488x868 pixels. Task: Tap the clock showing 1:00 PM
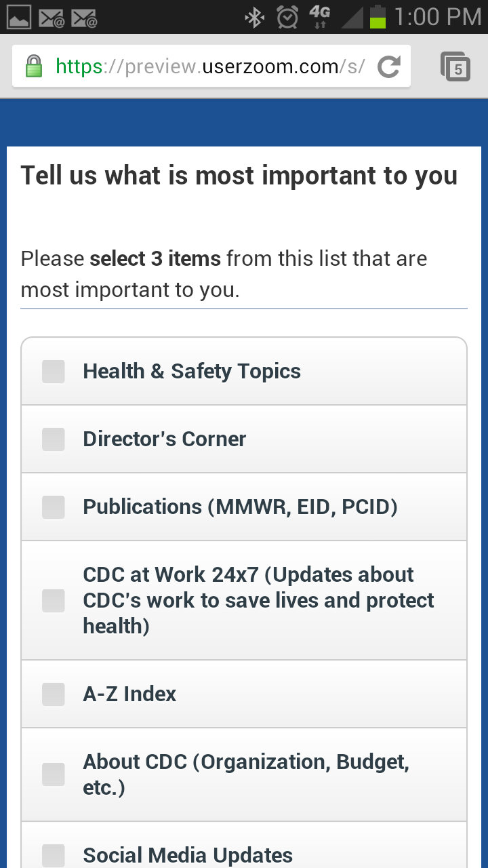pos(437,17)
